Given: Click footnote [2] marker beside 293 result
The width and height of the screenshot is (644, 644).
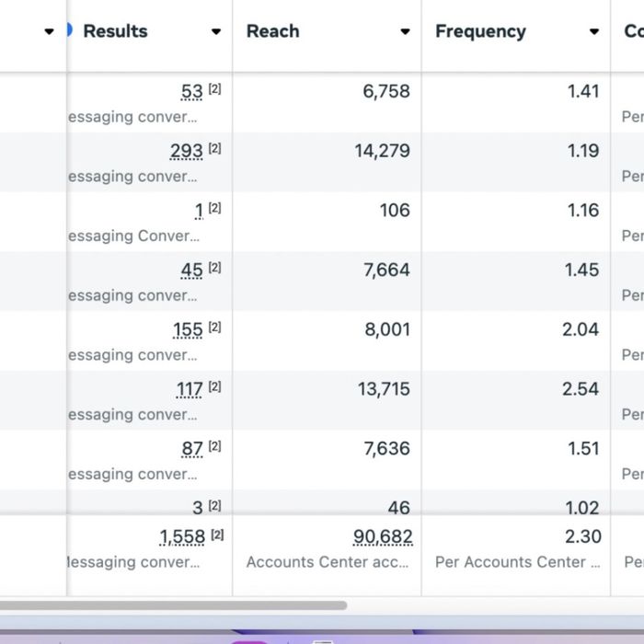Looking at the screenshot, I should click(x=214, y=148).
